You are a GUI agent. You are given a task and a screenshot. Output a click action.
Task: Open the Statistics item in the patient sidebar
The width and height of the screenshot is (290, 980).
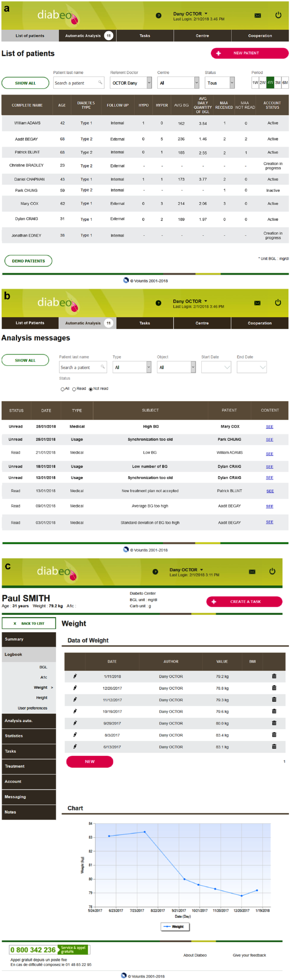[x=29, y=736]
